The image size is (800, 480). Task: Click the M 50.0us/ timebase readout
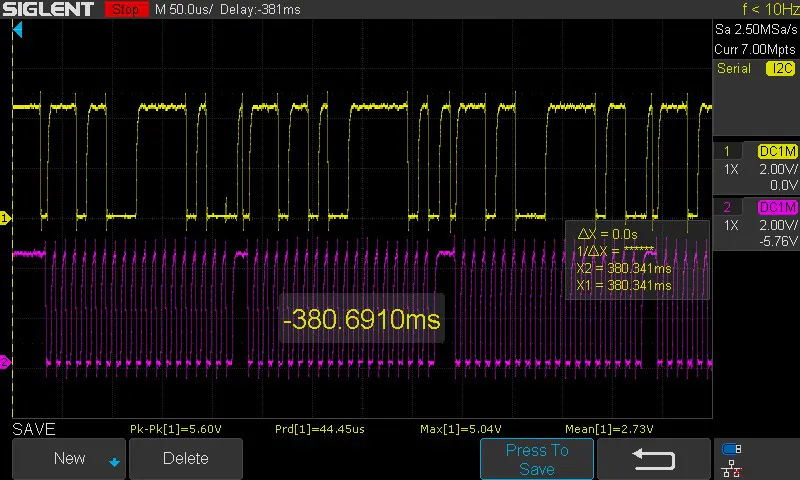(x=184, y=9)
